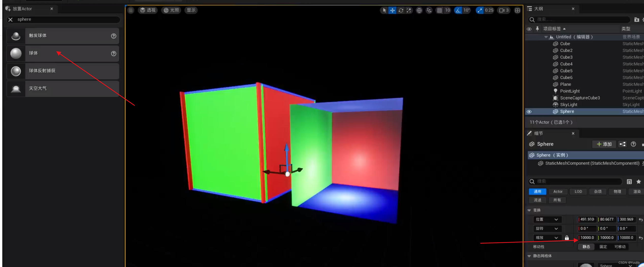Open details panel help question icon
Image resolution: width=644 pixels, height=267 pixels.
point(633,144)
